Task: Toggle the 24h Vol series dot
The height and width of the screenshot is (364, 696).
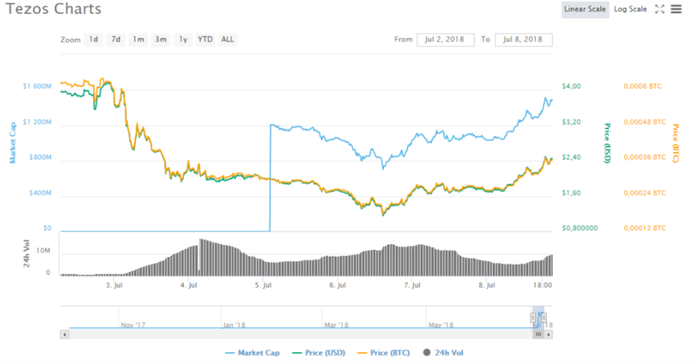Action: [427, 352]
